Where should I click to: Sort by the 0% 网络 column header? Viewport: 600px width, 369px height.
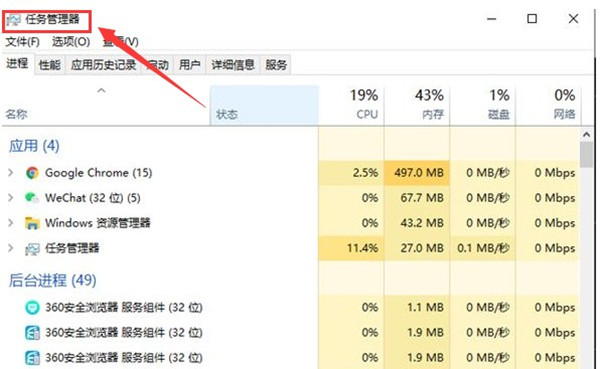pos(548,106)
